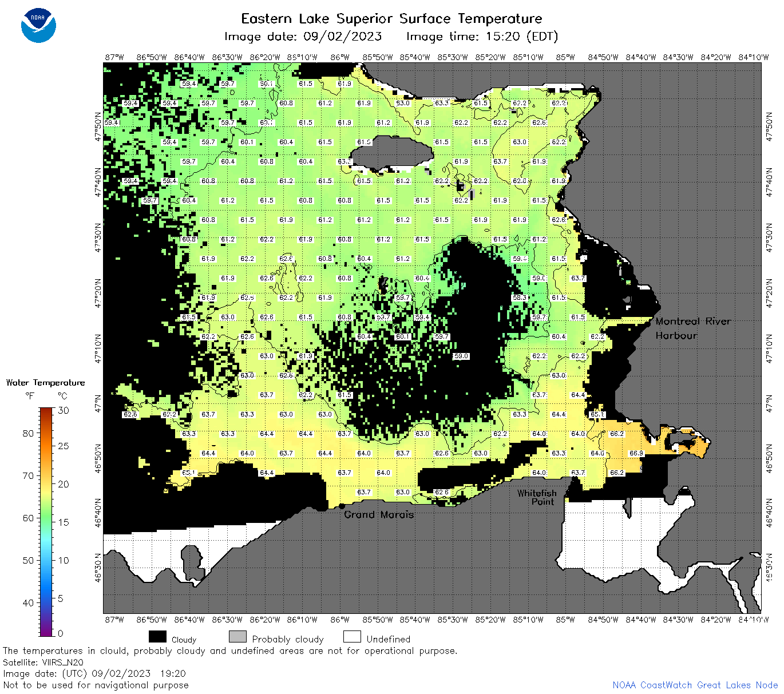Click the operational purpose disclaimer sentence

[230, 651]
